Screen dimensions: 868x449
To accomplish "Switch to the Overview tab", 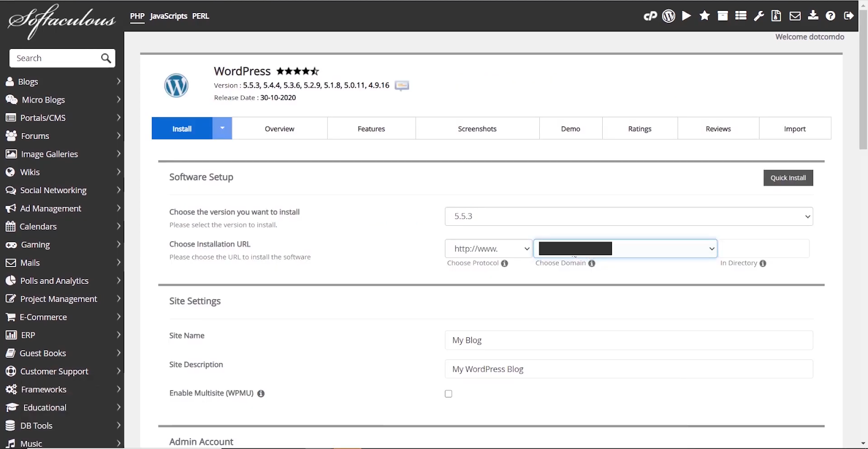I will tap(279, 129).
